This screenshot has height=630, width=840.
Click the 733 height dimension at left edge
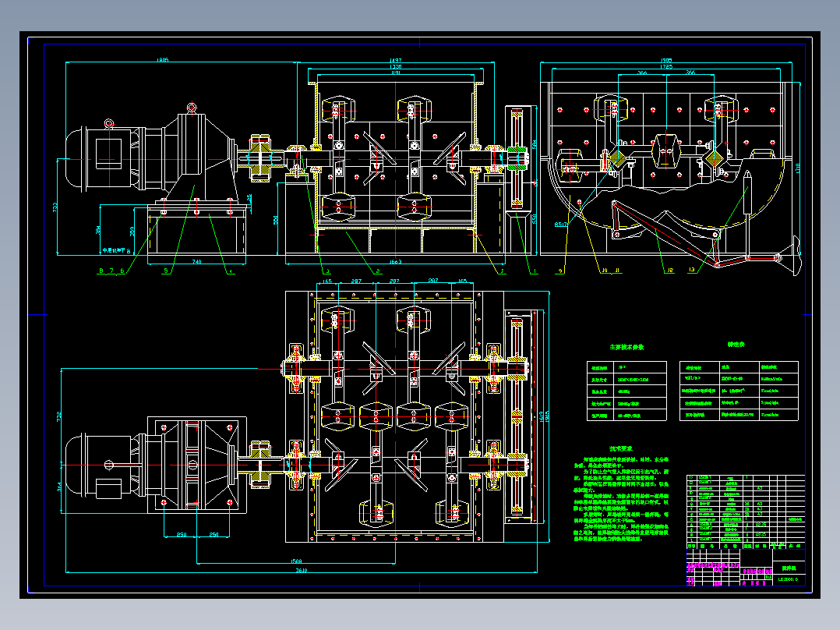click(x=55, y=207)
